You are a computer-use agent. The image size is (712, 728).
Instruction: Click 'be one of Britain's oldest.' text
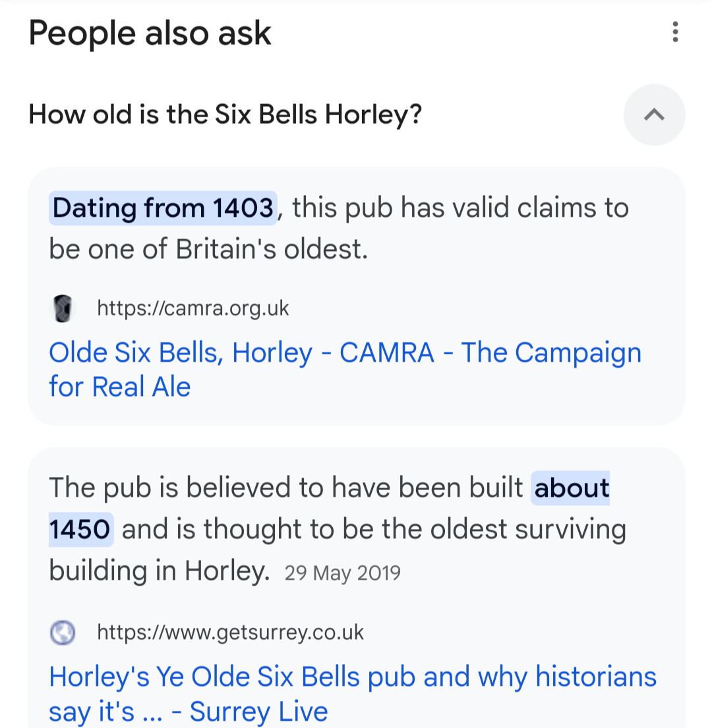click(208, 249)
